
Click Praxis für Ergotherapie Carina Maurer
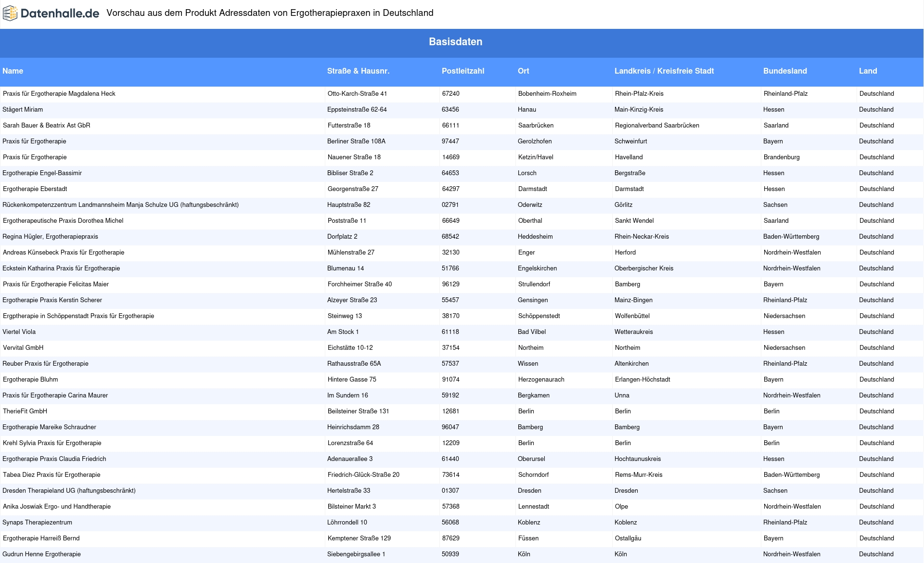[x=55, y=396]
